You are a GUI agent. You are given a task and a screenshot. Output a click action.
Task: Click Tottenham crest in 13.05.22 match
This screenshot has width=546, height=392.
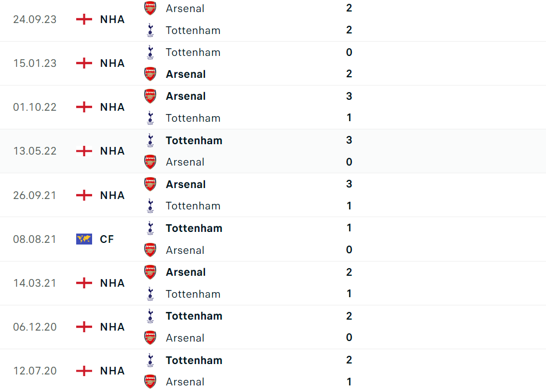(x=150, y=140)
